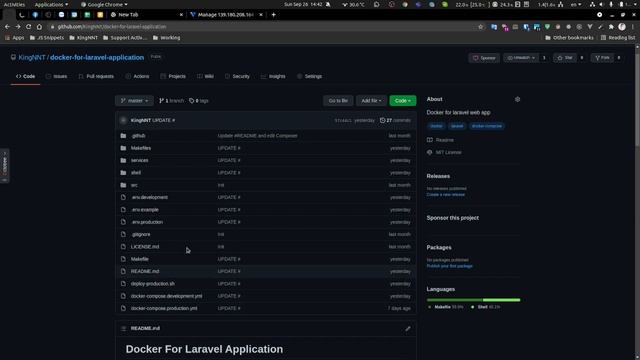Open the Actions tab
640x360 pixels.
(x=137, y=76)
